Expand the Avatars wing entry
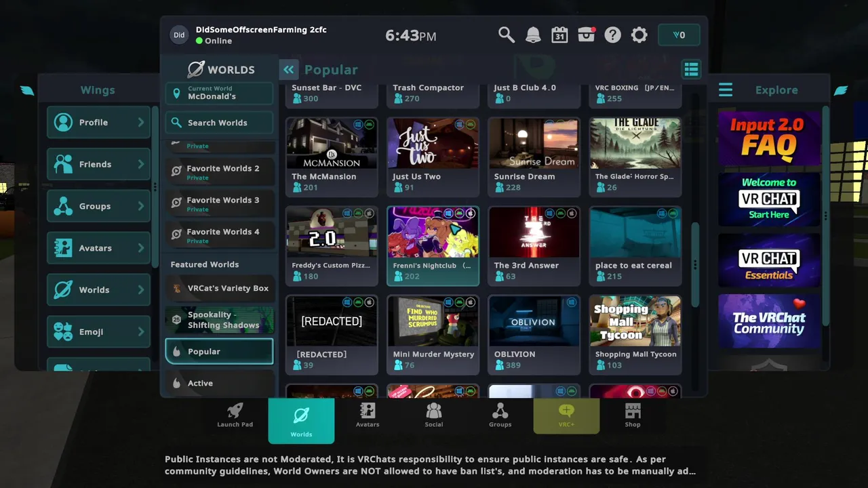Viewport: 868px width, 488px height. [x=98, y=248]
